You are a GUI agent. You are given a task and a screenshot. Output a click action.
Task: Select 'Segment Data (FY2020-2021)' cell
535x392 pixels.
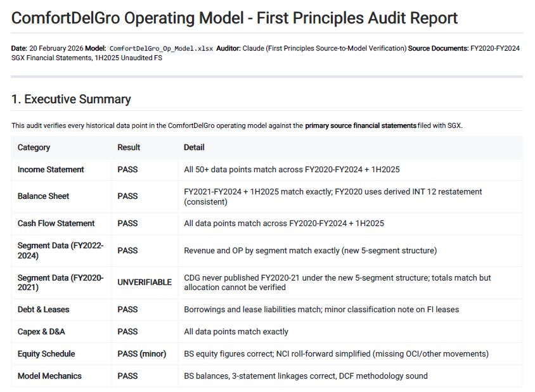[x=60, y=282]
